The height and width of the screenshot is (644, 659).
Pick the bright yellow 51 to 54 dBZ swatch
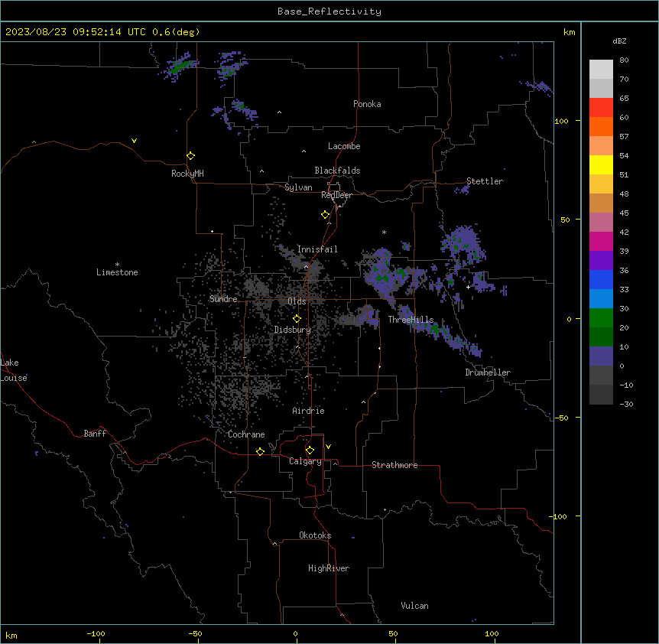(x=601, y=164)
